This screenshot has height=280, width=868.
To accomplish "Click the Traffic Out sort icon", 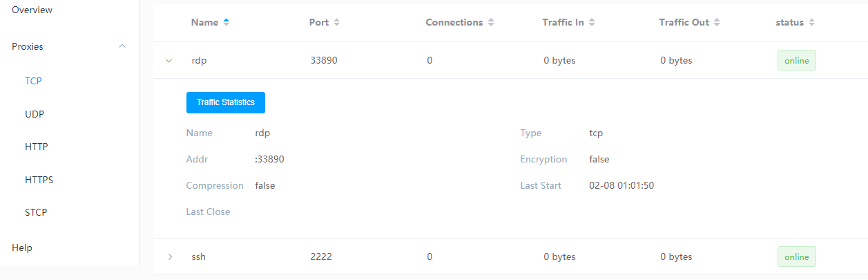I will click(717, 22).
